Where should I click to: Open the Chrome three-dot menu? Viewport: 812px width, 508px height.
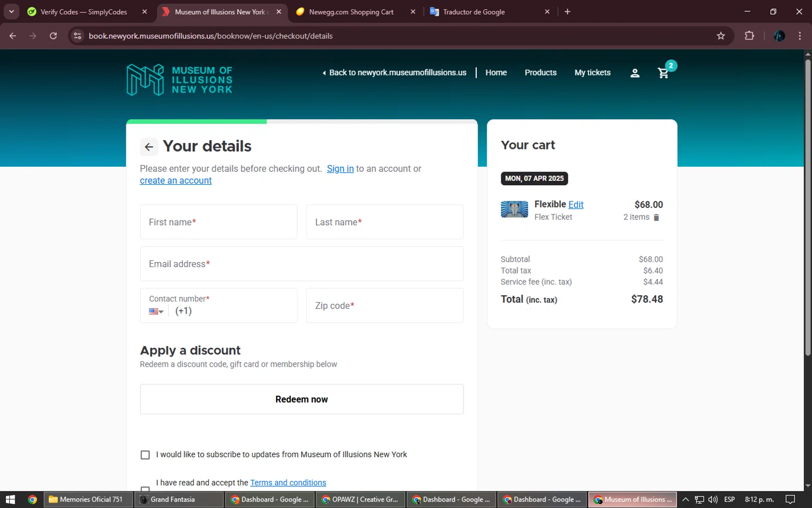pyautogui.click(x=800, y=36)
